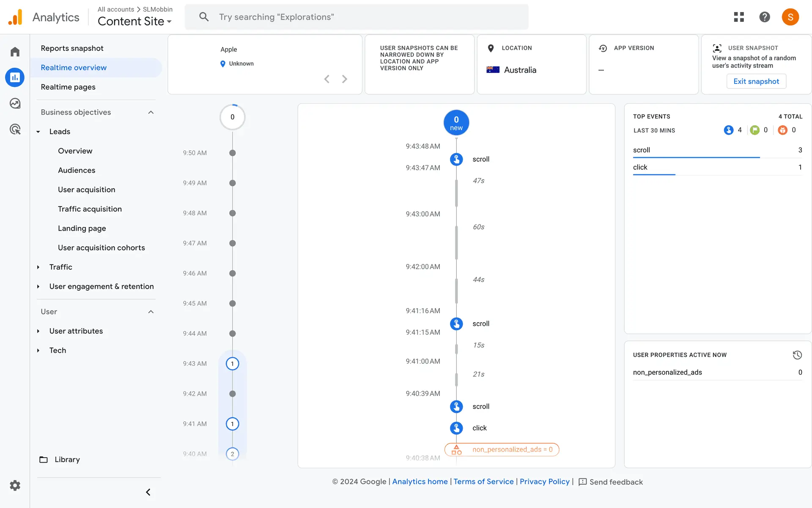Screen dimensions: 812x508
Task: Select Realtime pages in navigation
Action: click(68, 87)
